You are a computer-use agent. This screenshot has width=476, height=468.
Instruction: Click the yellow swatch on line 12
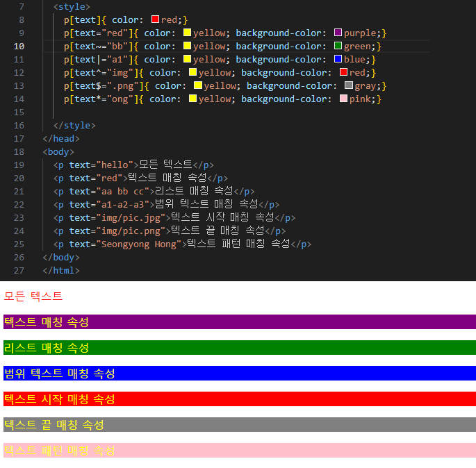click(x=192, y=72)
